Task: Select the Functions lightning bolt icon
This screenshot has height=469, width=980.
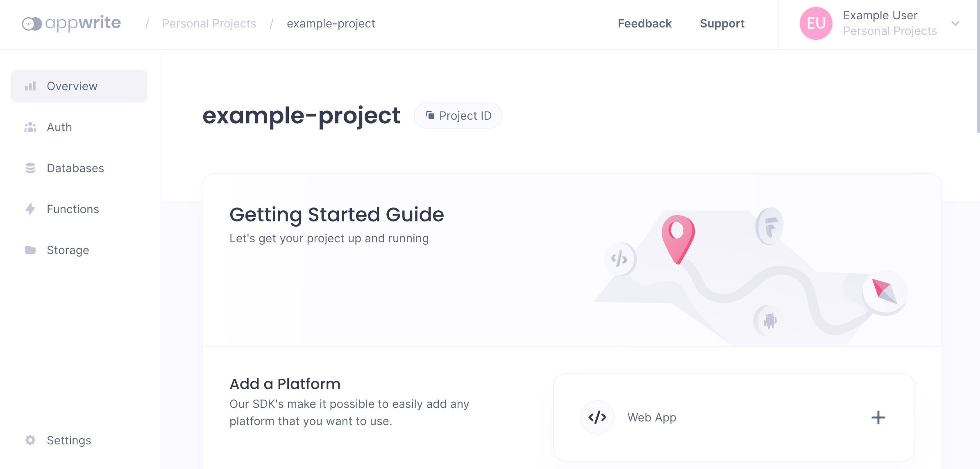Action: pos(30,209)
